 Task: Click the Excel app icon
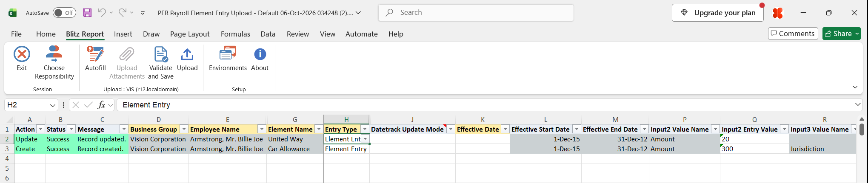[12, 13]
